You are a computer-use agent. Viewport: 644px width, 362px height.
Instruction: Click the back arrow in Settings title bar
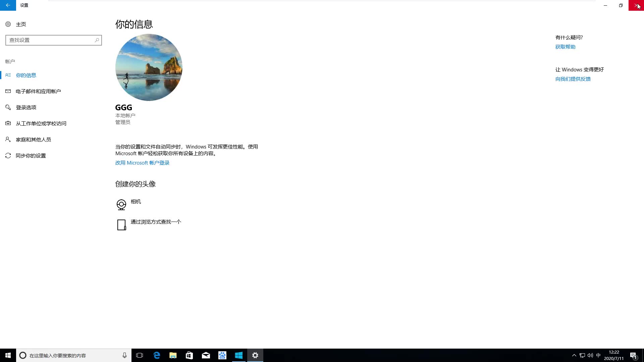[x=8, y=5]
